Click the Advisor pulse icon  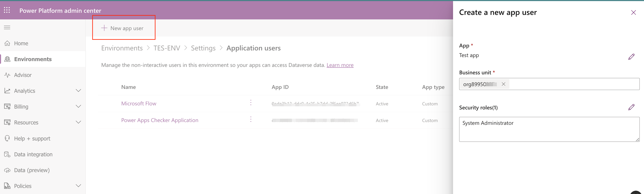point(7,75)
